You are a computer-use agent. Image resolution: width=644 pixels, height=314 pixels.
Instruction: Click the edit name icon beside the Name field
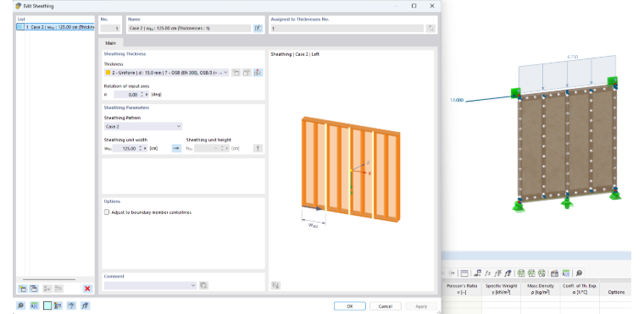pyautogui.click(x=258, y=28)
